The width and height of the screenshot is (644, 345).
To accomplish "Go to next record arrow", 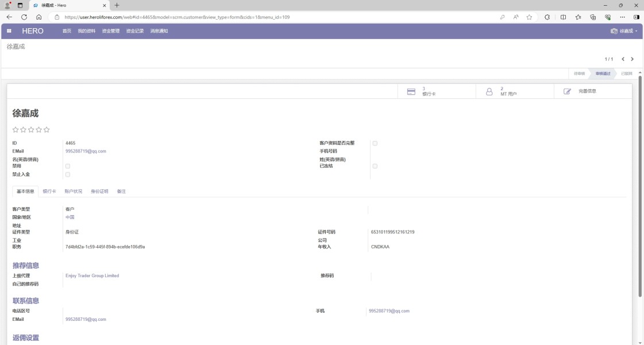I will coord(632,59).
